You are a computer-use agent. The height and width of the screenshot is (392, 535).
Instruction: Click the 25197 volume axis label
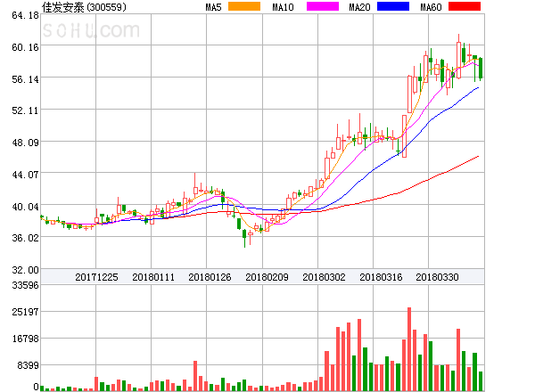25,312
